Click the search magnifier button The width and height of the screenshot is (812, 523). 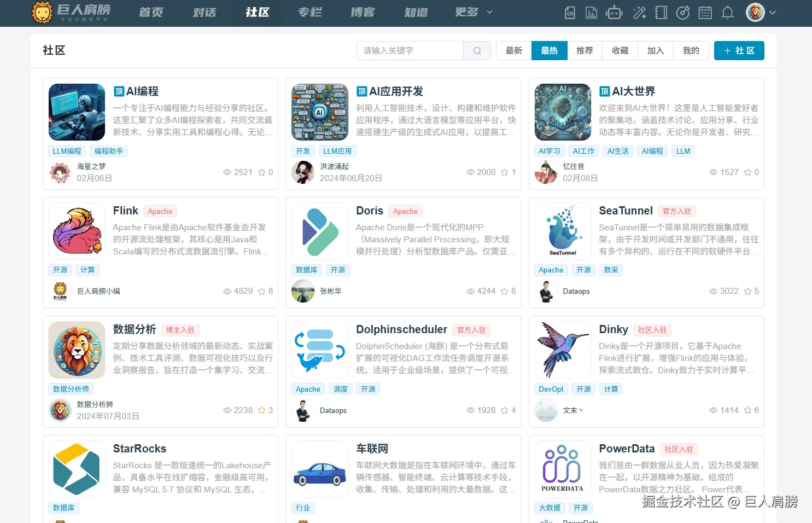coord(477,51)
